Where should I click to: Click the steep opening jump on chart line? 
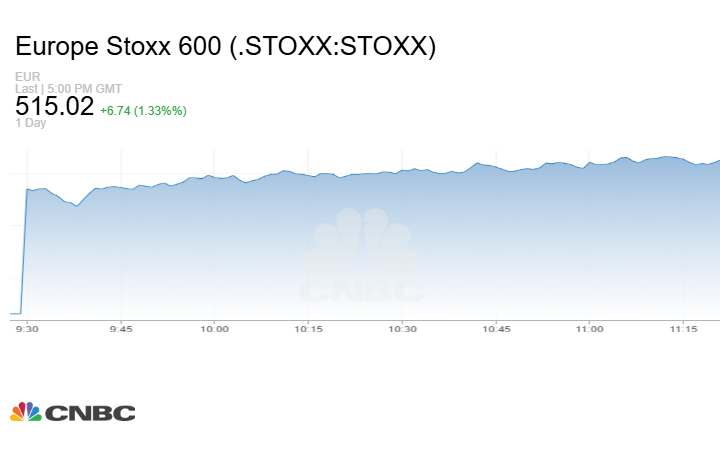point(24,250)
